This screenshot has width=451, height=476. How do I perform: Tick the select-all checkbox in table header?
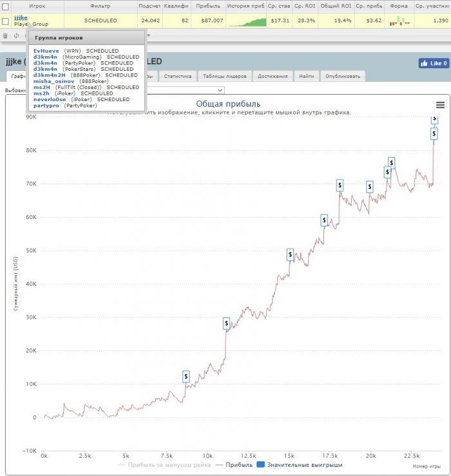5,6
